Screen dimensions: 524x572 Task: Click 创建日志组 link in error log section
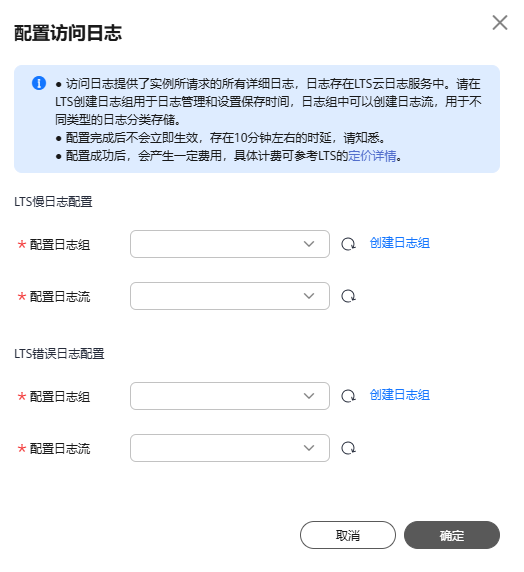click(400, 395)
